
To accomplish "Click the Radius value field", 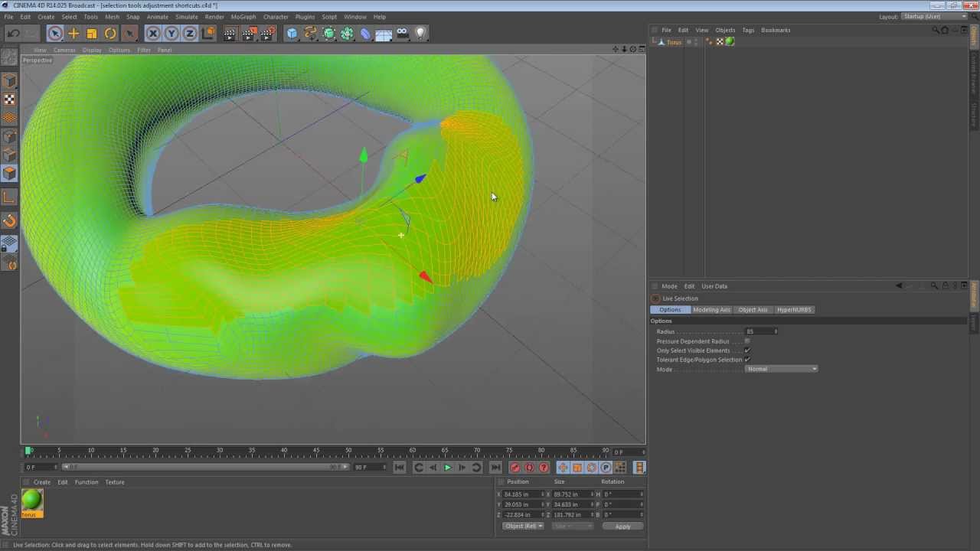I will point(761,331).
